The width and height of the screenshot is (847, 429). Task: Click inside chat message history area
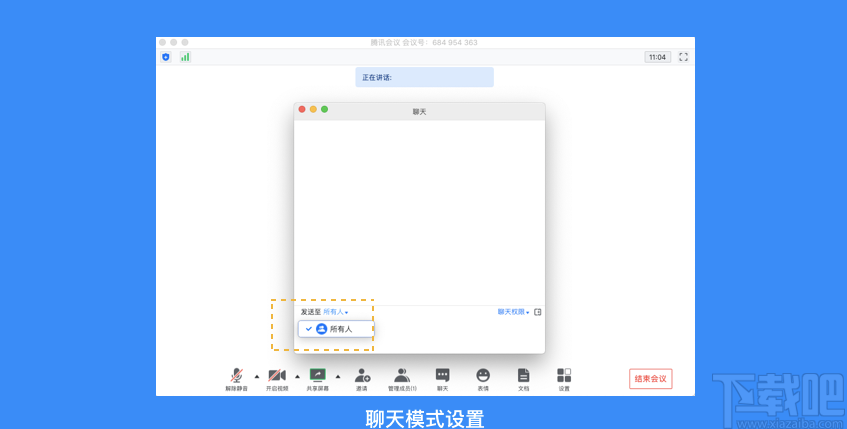point(419,212)
